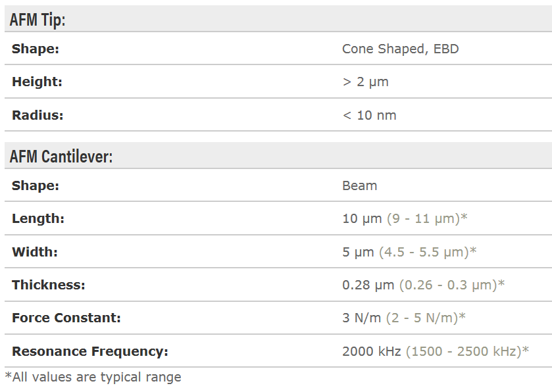The height and width of the screenshot is (392, 552).
Task: Click the Thickness row label
Action: coord(49,285)
